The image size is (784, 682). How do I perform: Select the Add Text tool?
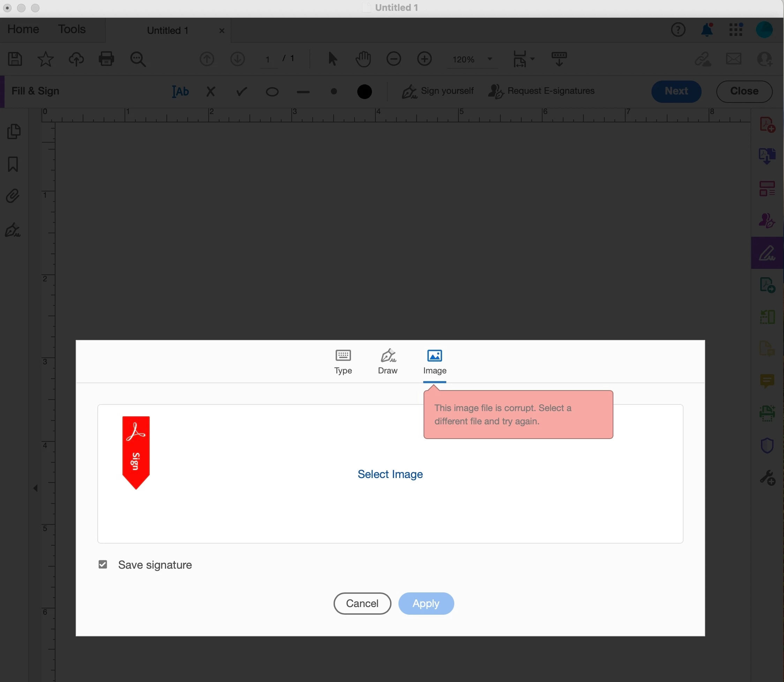pyautogui.click(x=180, y=91)
